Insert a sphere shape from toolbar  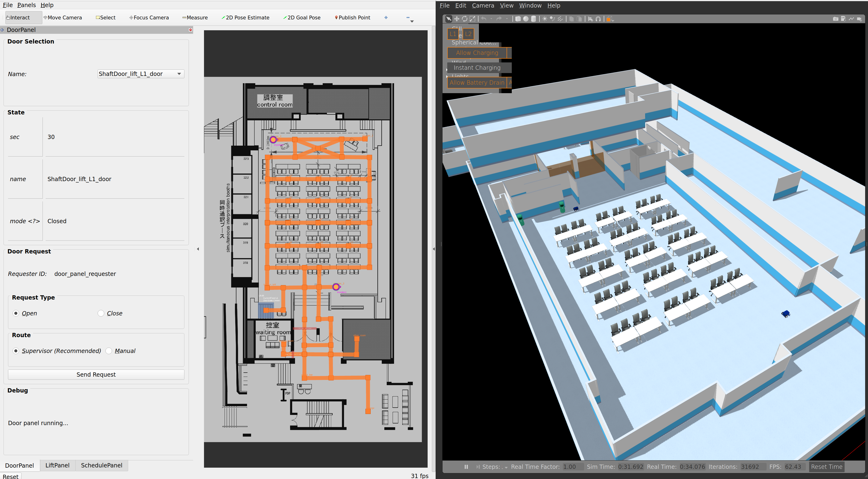tap(526, 19)
